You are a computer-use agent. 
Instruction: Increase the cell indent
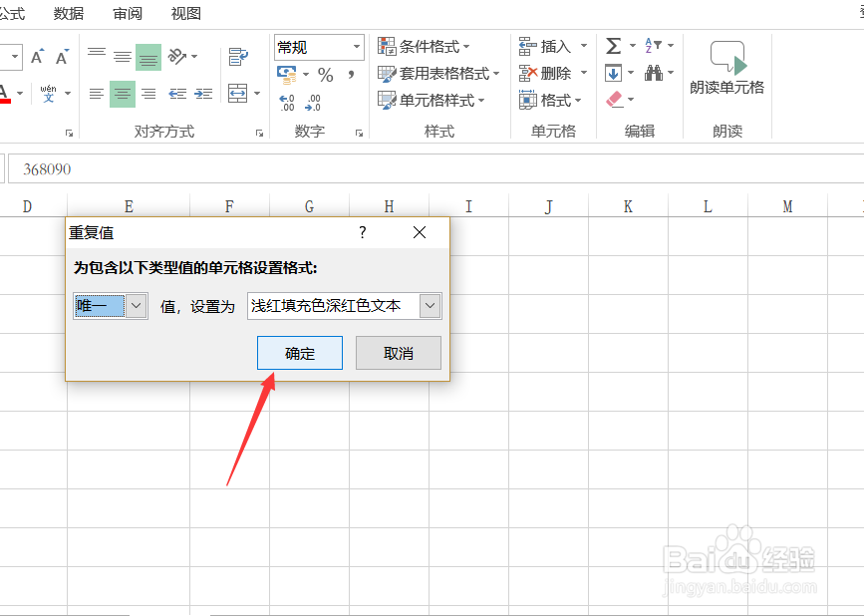point(203,94)
